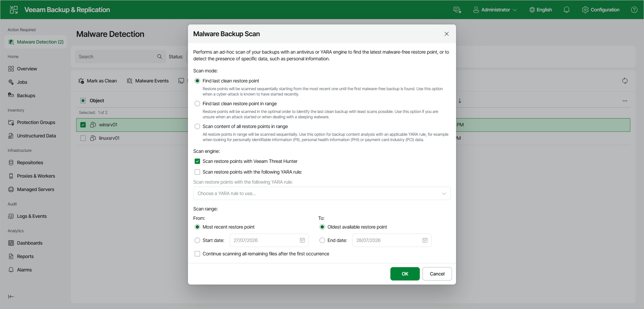Click the Start date field 27/07/2026

(269, 240)
